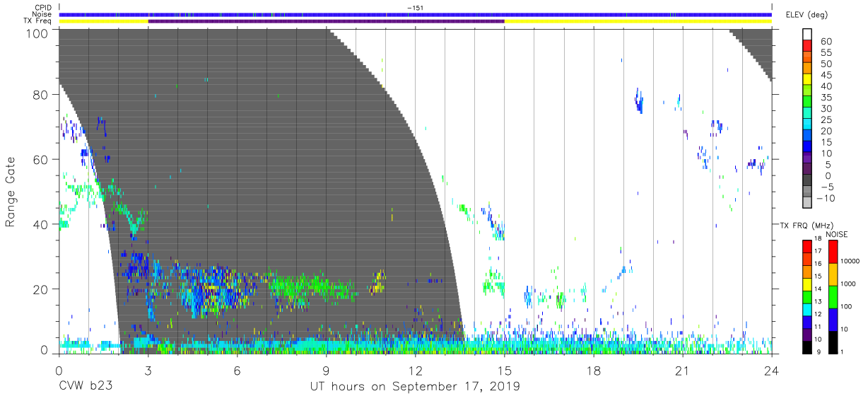Click the 1000 tick on NOISE legend
The height and width of the screenshot is (401, 868).
coord(848,284)
